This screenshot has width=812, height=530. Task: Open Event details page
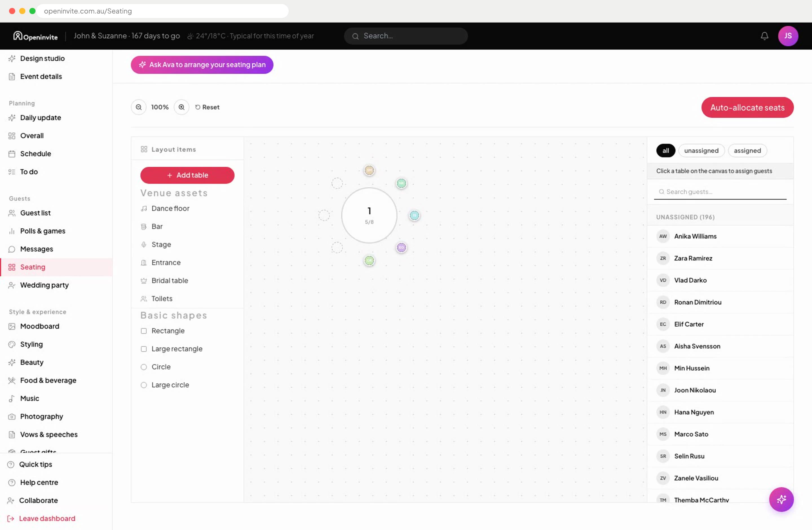(56, 76)
